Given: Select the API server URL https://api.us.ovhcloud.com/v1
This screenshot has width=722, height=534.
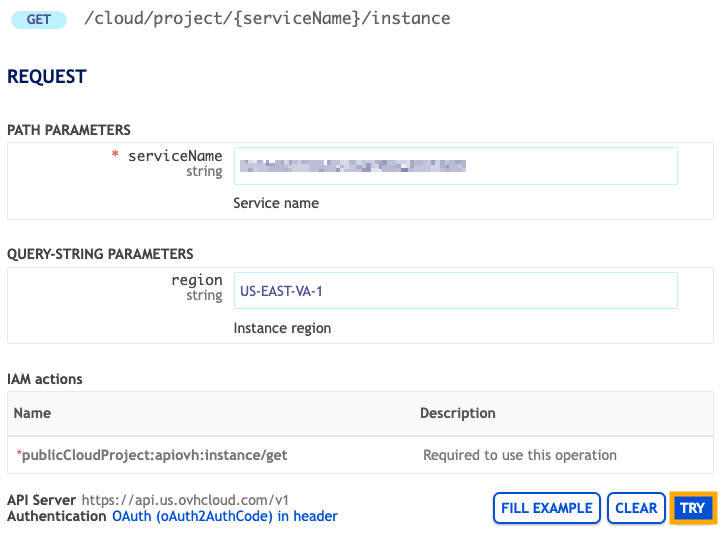Looking at the screenshot, I should click(185, 500).
